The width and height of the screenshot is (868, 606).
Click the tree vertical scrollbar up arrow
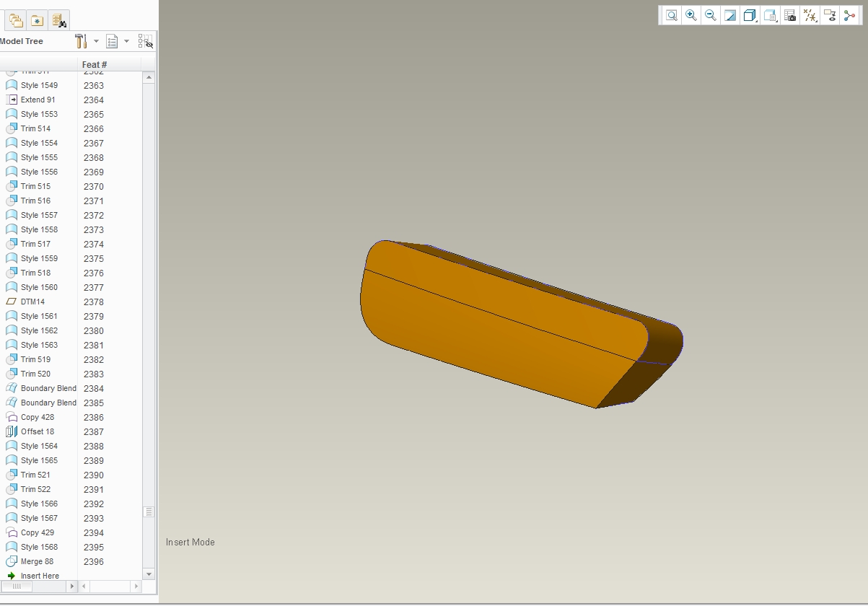click(x=149, y=77)
